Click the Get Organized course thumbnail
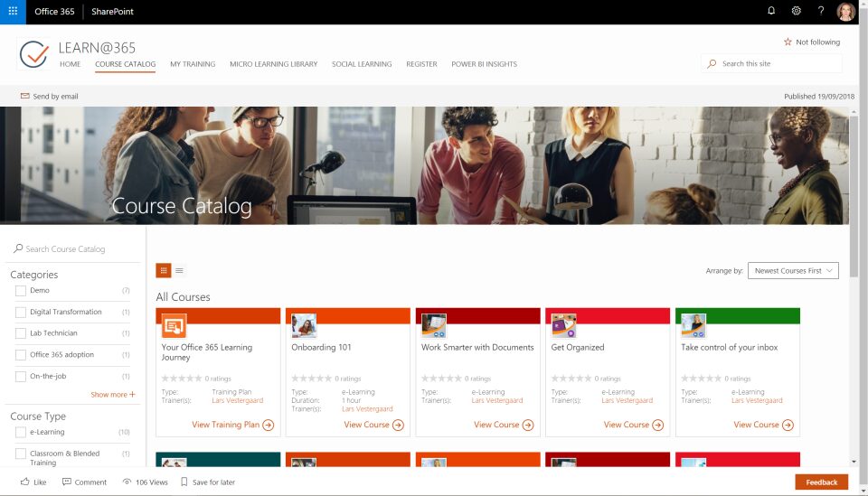The height and width of the screenshot is (496, 868). [x=563, y=325]
